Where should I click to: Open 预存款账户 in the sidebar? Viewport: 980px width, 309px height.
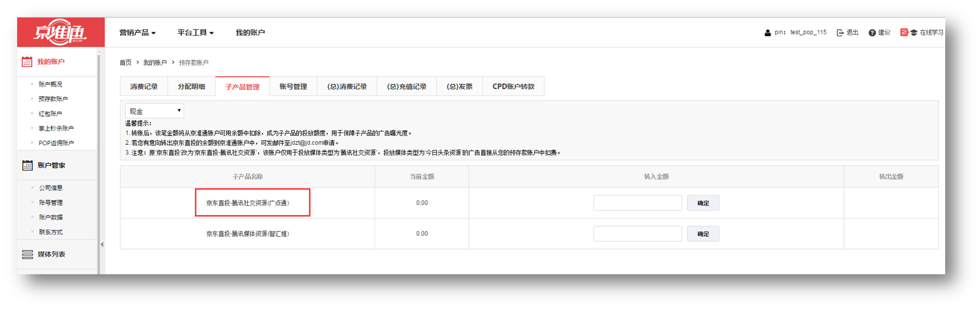53,99
